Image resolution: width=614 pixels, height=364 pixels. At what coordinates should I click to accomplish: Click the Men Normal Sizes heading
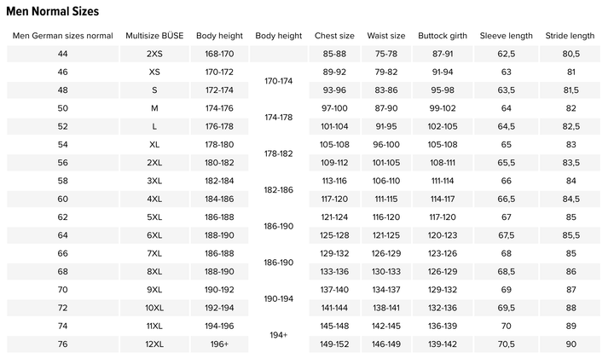52,12
